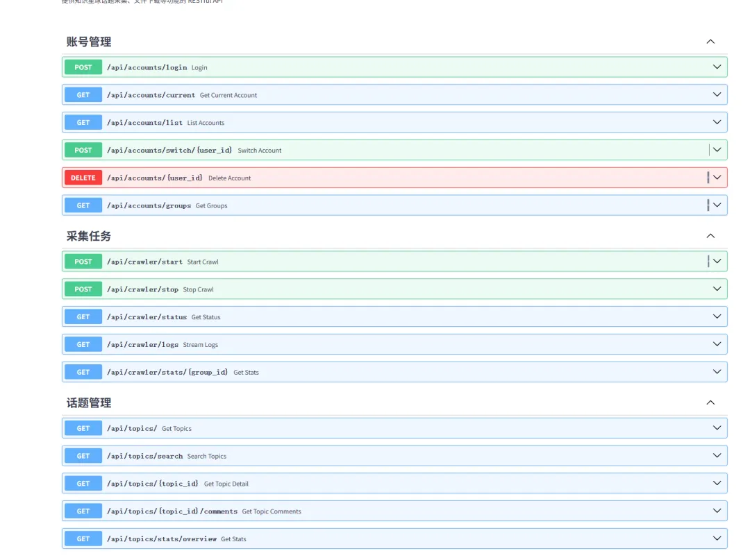
Task: Click the 'Delete Account' description text
Action: pyautogui.click(x=230, y=178)
